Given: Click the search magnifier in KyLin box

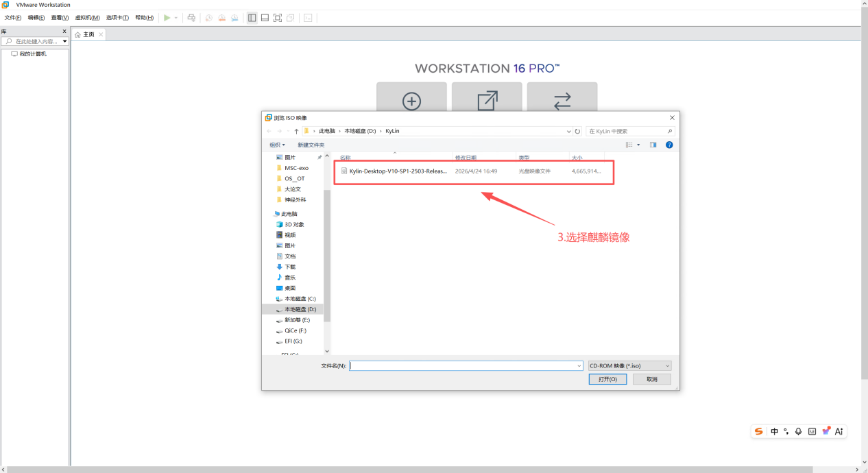Looking at the screenshot, I should click(670, 131).
